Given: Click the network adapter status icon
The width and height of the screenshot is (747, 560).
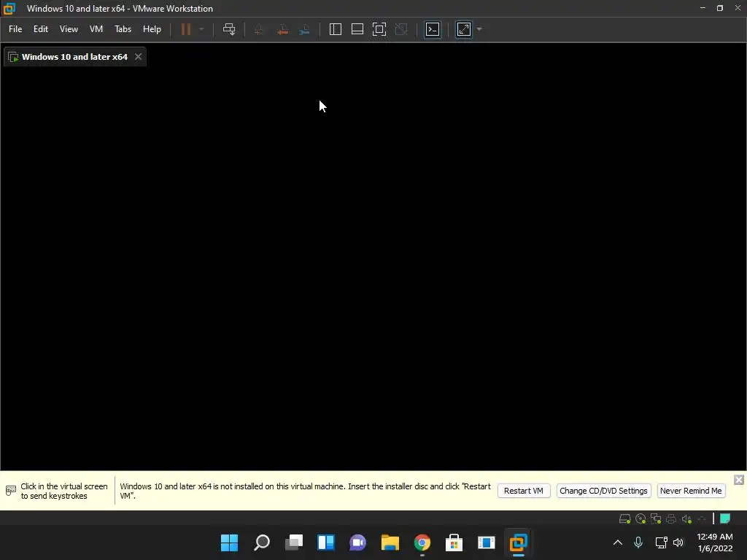Looking at the screenshot, I should [x=656, y=518].
